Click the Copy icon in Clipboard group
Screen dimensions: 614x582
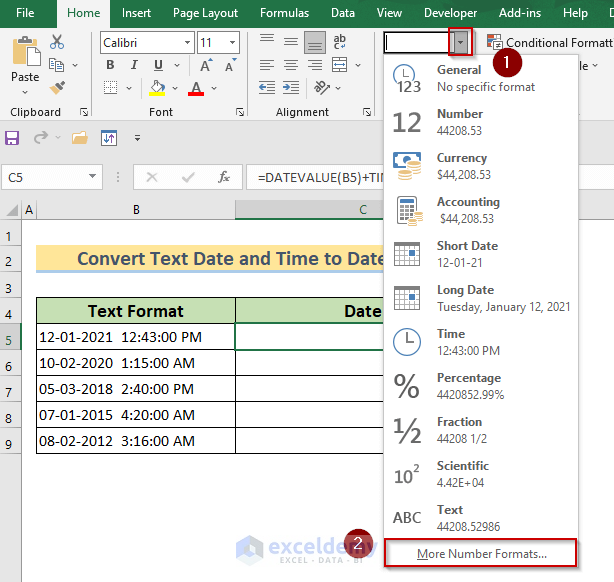point(57,65)
